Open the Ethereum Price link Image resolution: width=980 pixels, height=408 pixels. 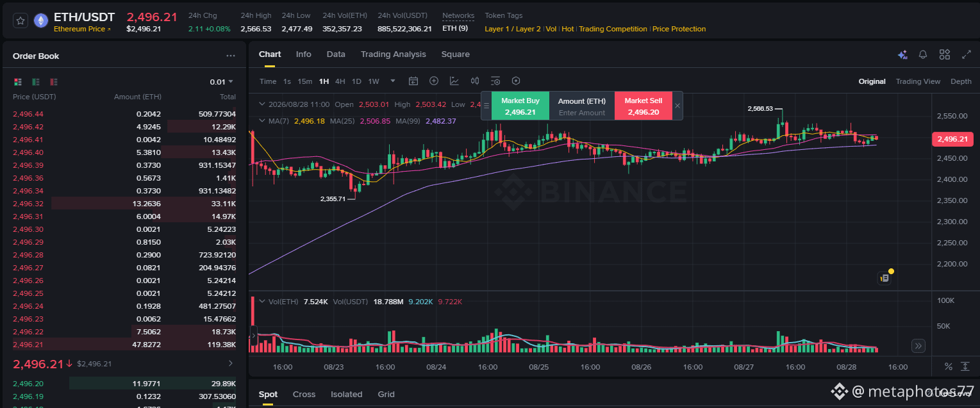[x=82, y=29]
